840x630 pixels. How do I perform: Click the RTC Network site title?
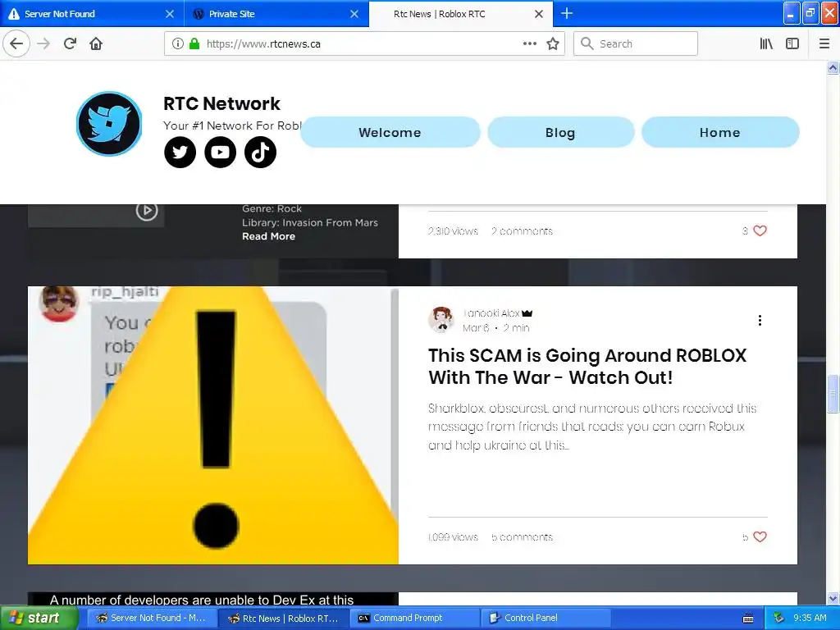(x=221, y=103)
